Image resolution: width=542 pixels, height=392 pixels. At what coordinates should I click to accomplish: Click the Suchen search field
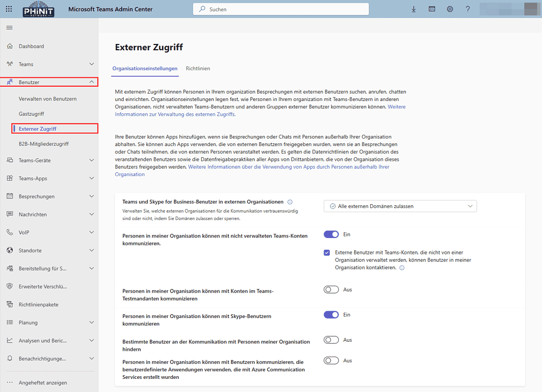tap(281, 9)
